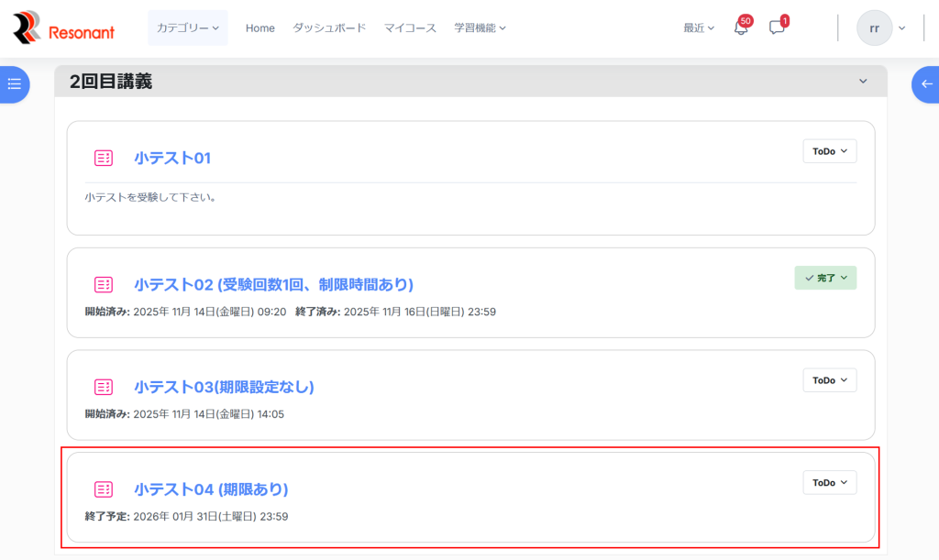Click the Resonant logo
The height and width of the screenshot is (560, 939).
pos(63,28)
